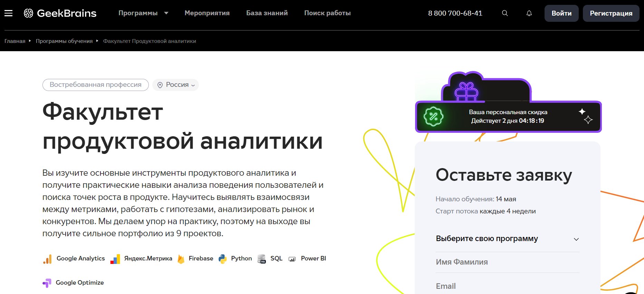Click the location pin icon next to Россия
The width and height of the screenshot is (644, 294).
point(160,85)
